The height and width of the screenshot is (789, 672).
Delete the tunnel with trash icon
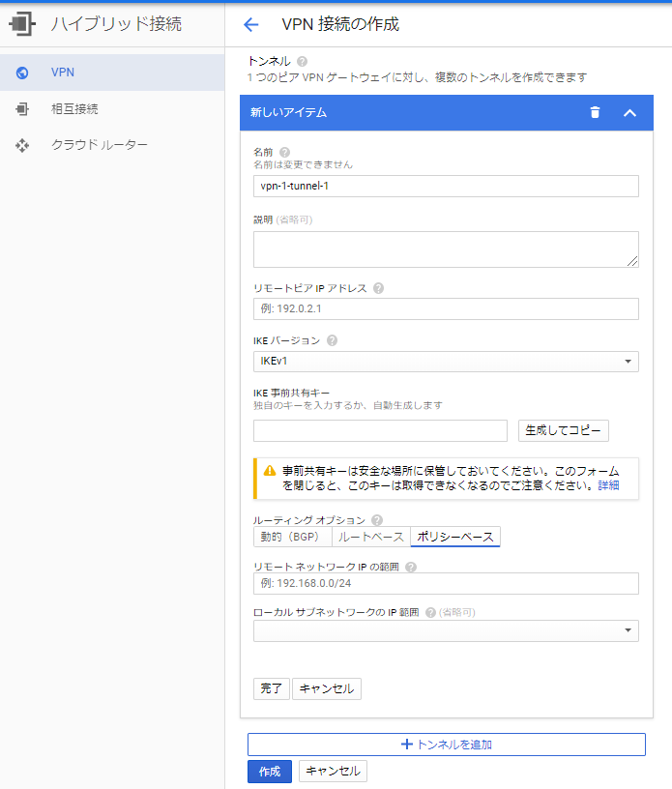coord(595,112)
